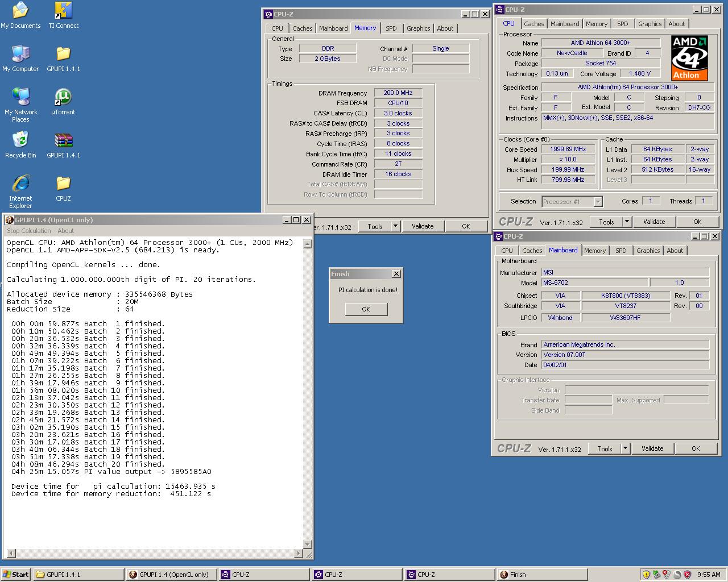Switch to GPUPI 1.4 (OpenCL only) taskbar button
728x582 pixels.
coord(171,575)
